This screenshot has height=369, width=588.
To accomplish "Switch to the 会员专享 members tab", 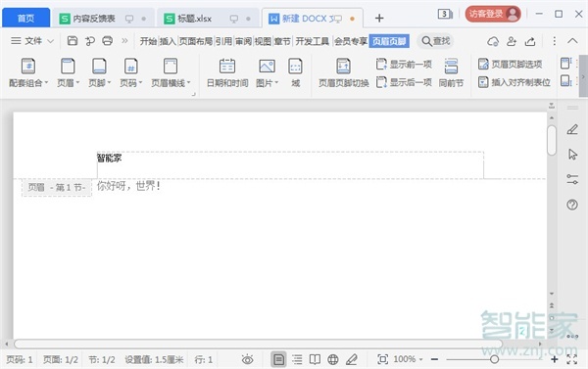I will pyautogui.click(x=350, y=41).
